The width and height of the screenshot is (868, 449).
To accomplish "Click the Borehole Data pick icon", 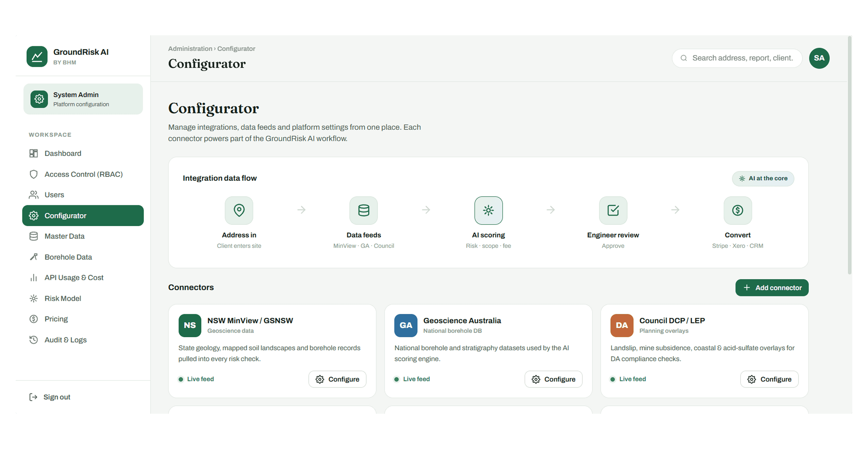I will (x=34, y=257).
